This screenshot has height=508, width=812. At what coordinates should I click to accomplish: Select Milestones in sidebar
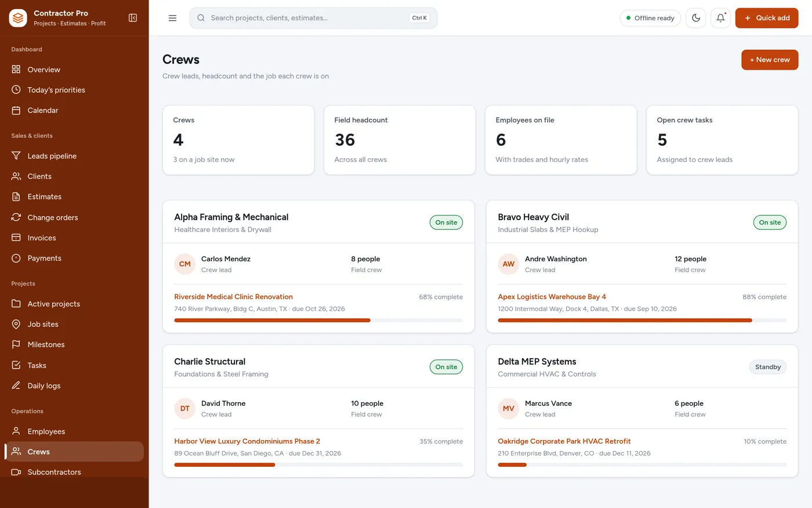pyautogui.click(x=74, y=345)
